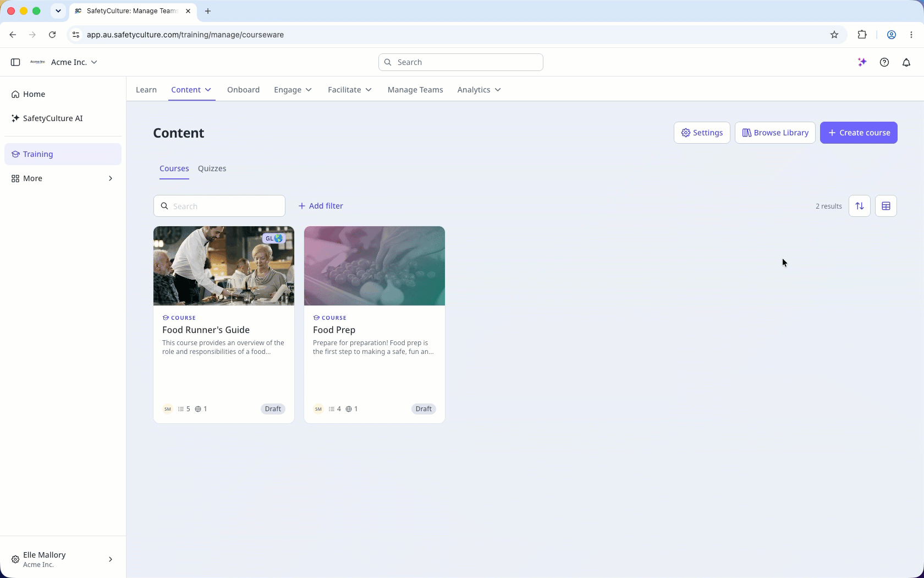Image resolution: width=924 pixels, height=578 pixels.
Task: Bookmark this page with the star icon
Action: pyautogui.click(x=834, y=35)
